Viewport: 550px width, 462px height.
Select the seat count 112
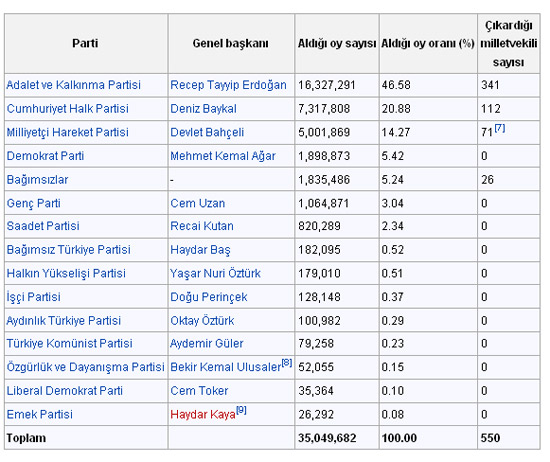491,109
